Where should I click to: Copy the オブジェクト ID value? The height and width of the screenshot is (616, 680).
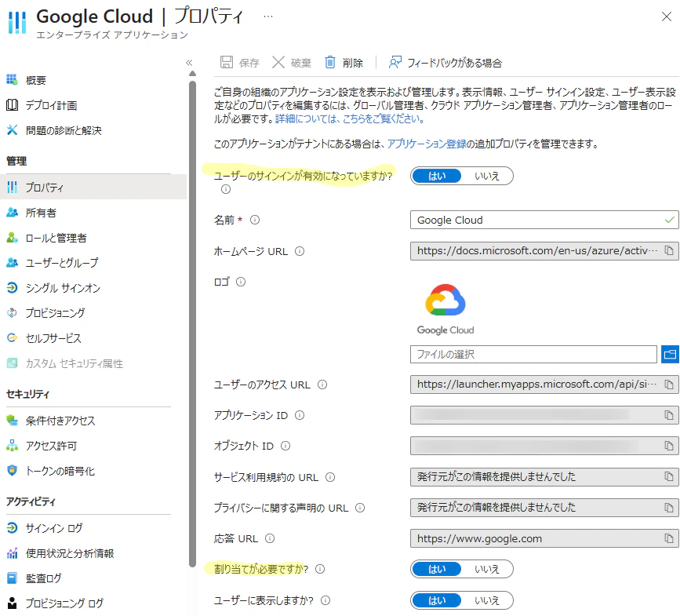(x=669, y=446)
